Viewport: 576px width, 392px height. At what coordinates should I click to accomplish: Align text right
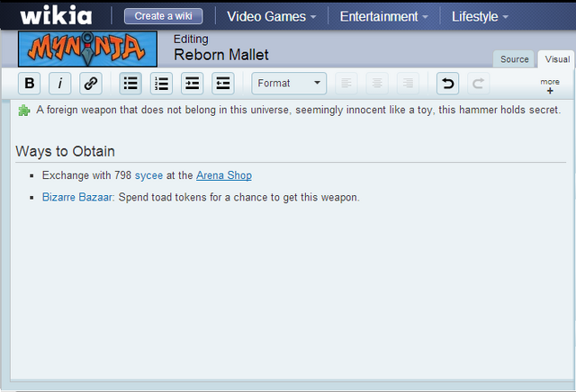point(408,84)
